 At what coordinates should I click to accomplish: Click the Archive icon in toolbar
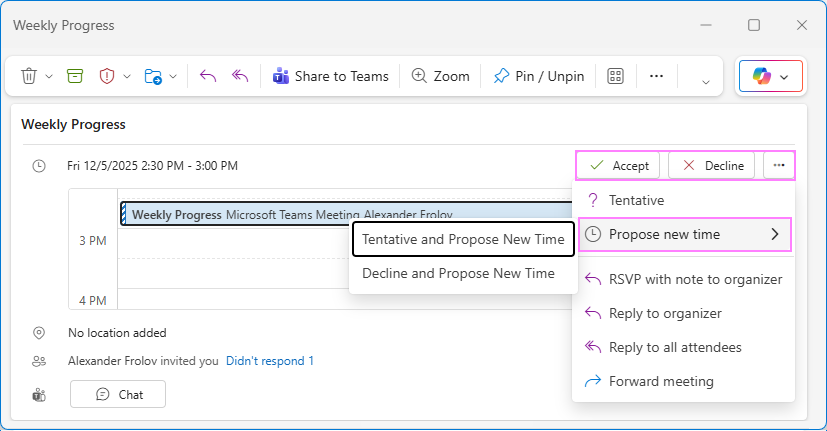[75, 76]
